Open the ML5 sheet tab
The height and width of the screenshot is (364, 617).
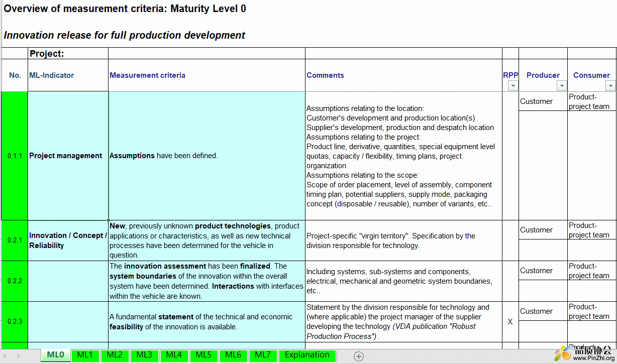coord(203,355)
